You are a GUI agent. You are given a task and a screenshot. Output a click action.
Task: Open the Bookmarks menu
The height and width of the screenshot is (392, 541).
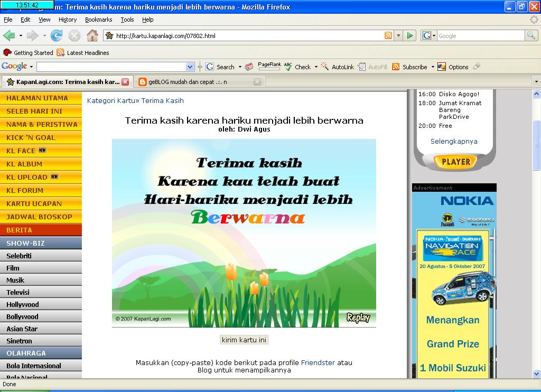(99, 20)
